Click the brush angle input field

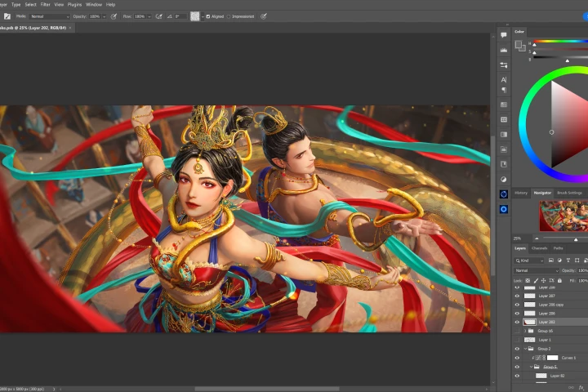tap(180, 16)
